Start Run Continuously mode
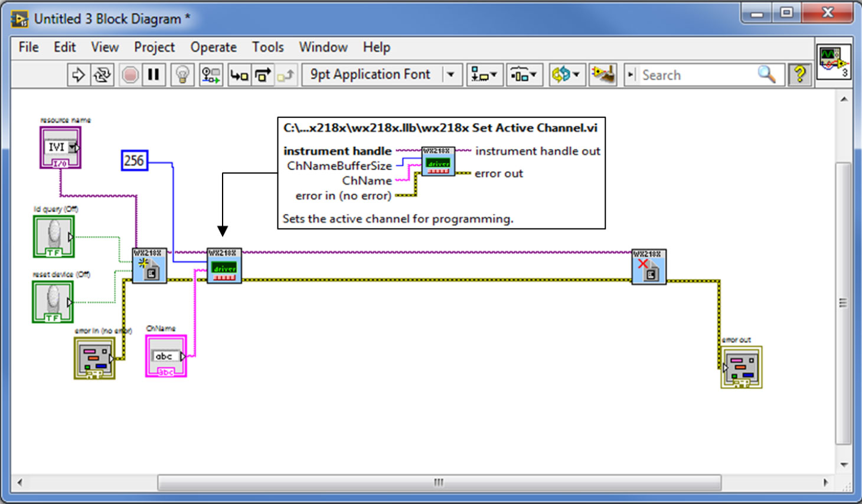The width and height of the screenshot is (862, 504). (102, 75)
